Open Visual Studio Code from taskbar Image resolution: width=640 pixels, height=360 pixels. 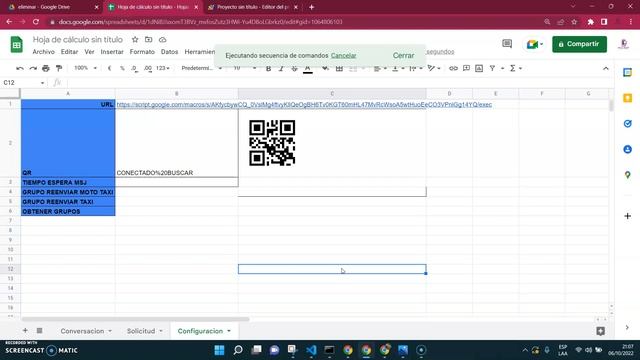311,350
